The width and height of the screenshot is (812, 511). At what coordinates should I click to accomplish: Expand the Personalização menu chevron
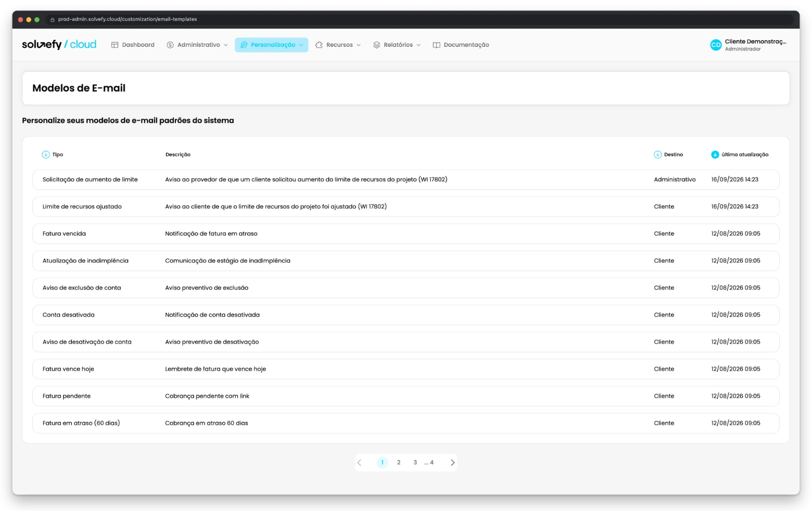tap(301, 45)
